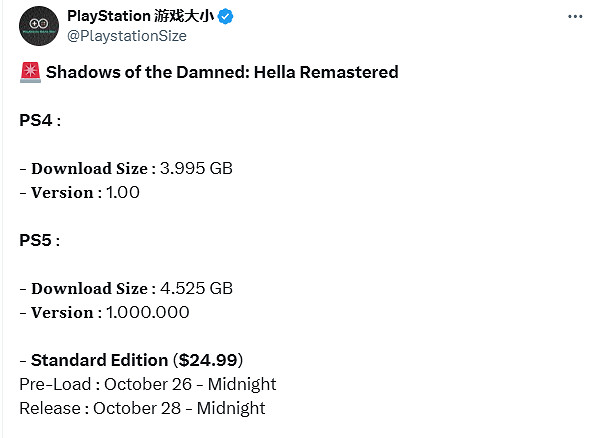Click the Version 1.00 line
600x438 pixels.
tap(79, 192)
